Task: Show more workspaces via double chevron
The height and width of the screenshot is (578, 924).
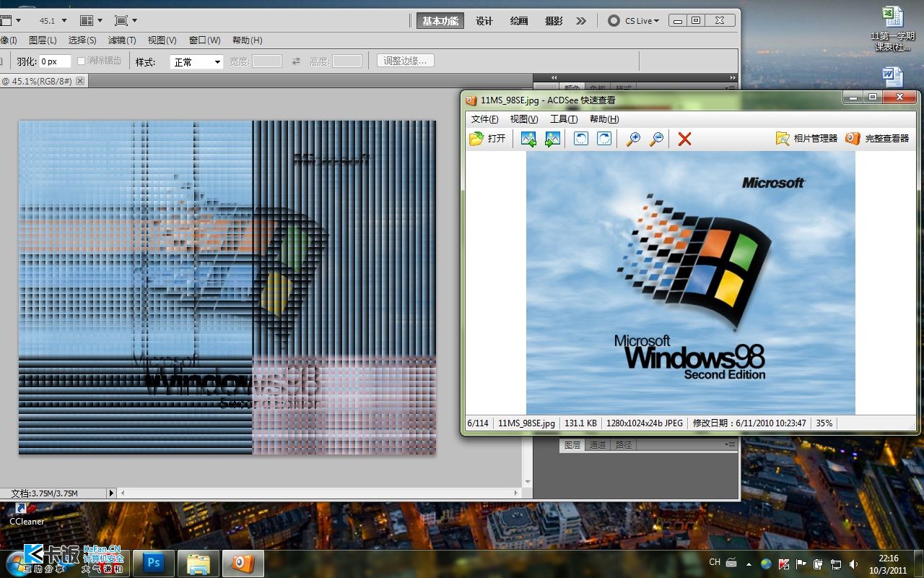Action: 581,21
